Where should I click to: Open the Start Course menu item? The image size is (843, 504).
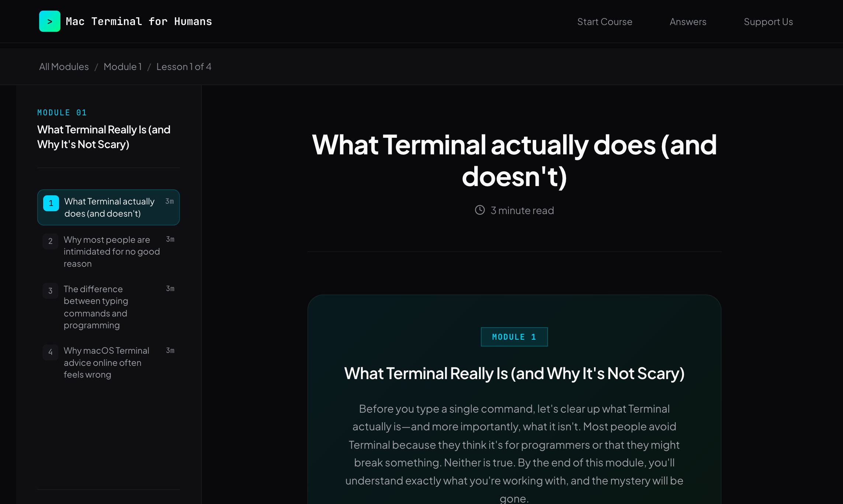[x=604, y=21]
